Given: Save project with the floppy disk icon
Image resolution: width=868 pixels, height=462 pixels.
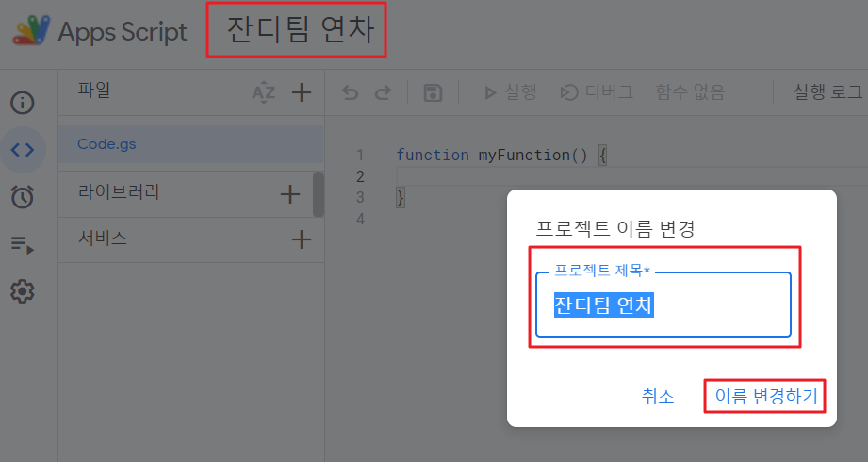Looking at the screenshot, I should [x=433, y=92].
